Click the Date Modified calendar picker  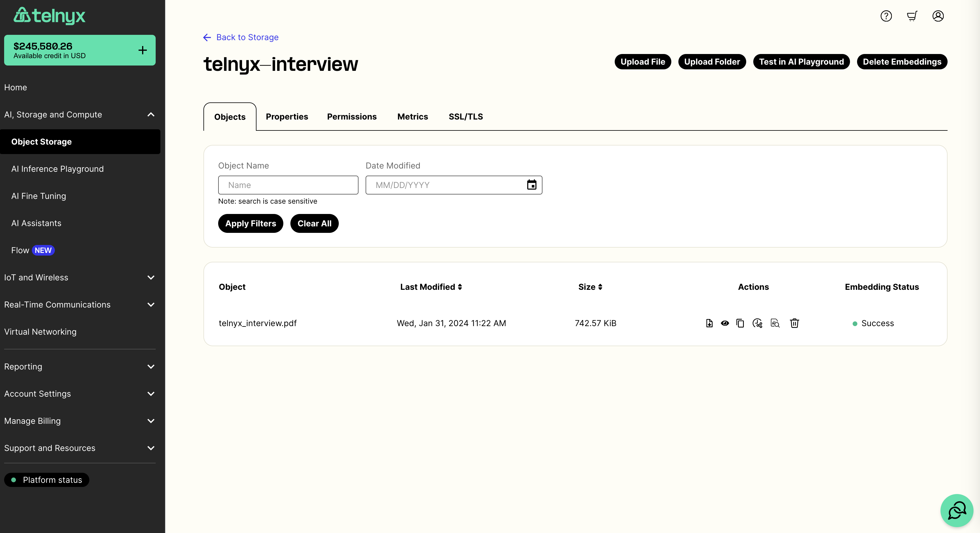532,184
